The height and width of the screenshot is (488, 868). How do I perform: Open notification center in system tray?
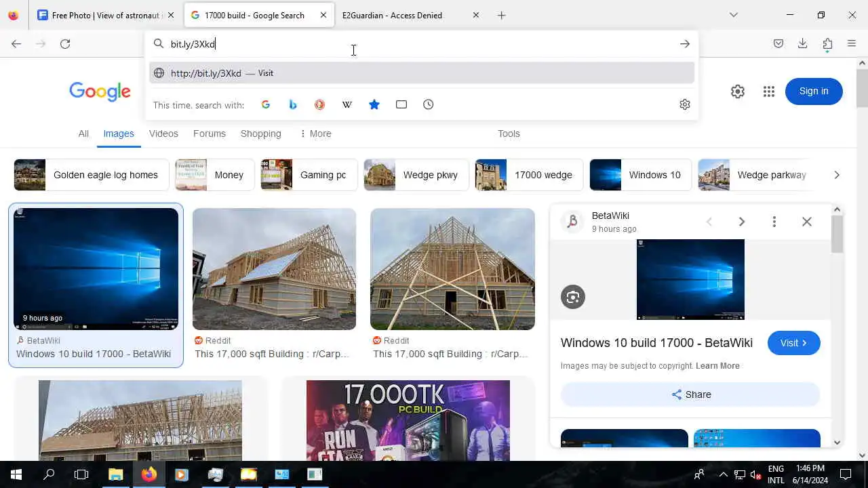click(x=846, y=474)
